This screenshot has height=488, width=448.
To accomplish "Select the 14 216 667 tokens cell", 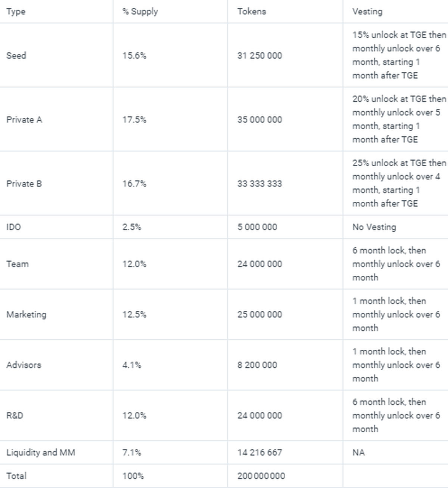I will coord(260,453).
